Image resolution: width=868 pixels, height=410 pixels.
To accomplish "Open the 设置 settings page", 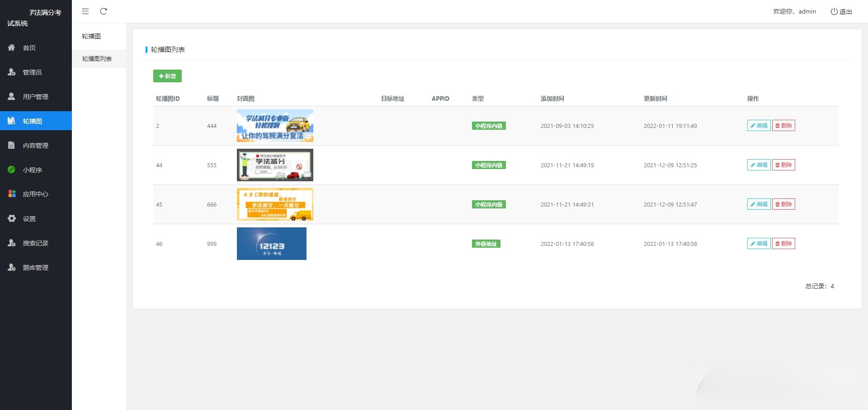I will click(28, 218).
